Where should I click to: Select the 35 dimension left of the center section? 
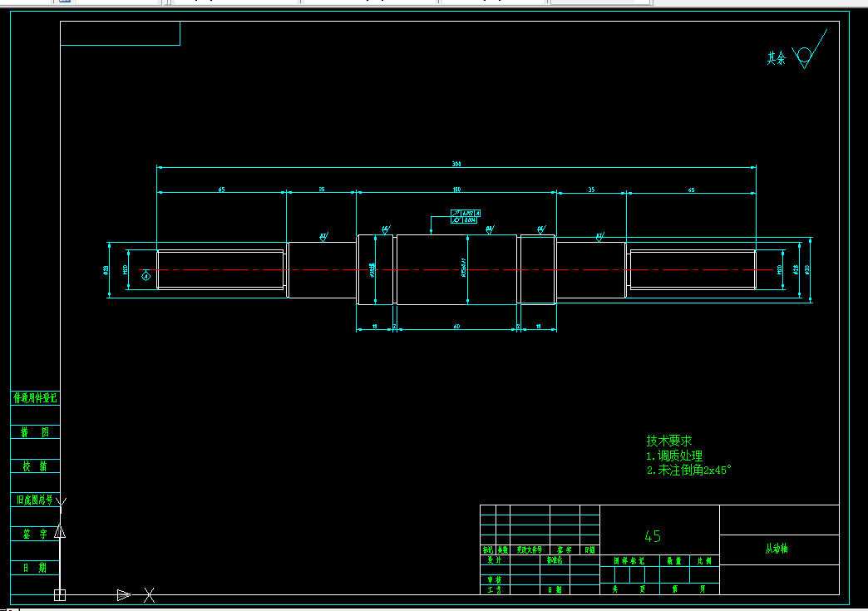click(322, 190)
